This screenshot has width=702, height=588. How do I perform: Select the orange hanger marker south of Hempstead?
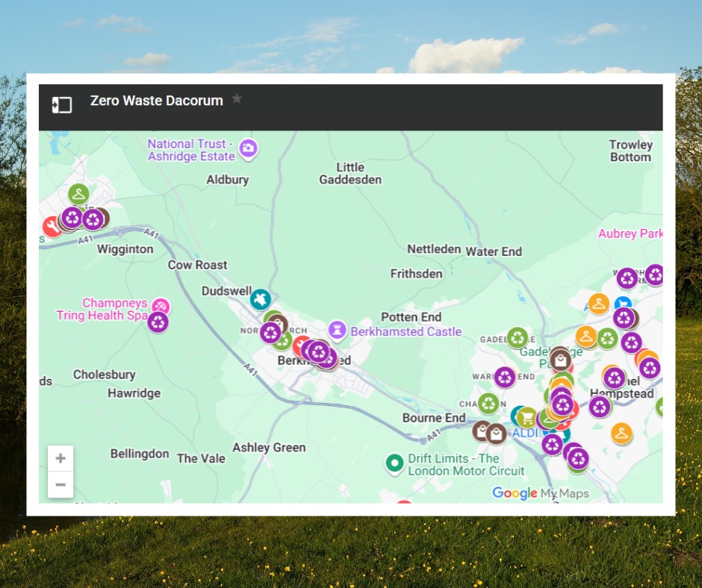(x=621, y=434)
